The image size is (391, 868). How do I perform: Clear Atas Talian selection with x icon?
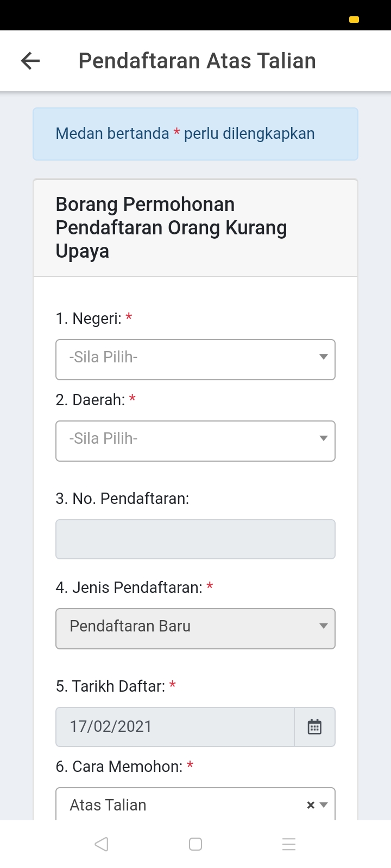point(311,805)
